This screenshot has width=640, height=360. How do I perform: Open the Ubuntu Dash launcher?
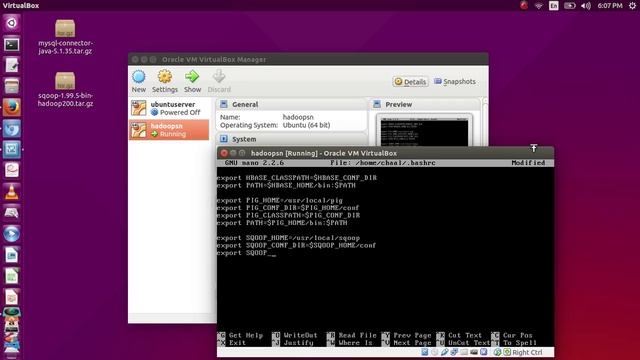coord(11,23)
